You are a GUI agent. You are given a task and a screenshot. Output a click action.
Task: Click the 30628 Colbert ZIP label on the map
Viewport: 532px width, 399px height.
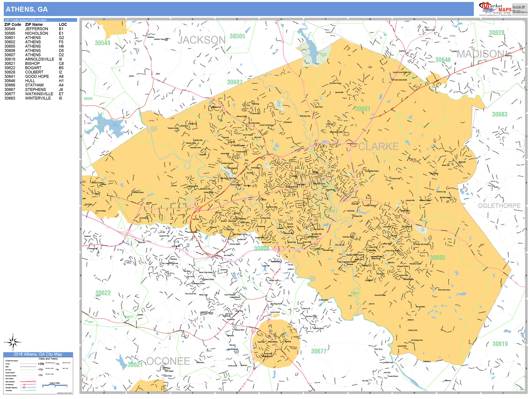click(x=496, y=33)
